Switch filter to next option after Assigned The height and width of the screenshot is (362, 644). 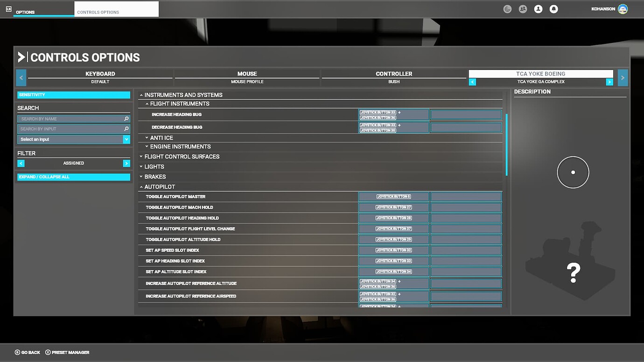click(126, 163)
